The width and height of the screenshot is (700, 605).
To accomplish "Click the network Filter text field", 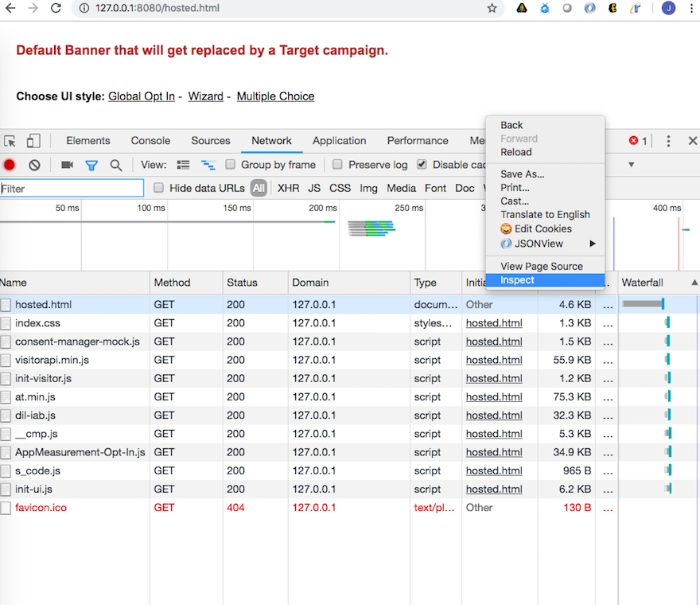I will click(x=72, y=189).
